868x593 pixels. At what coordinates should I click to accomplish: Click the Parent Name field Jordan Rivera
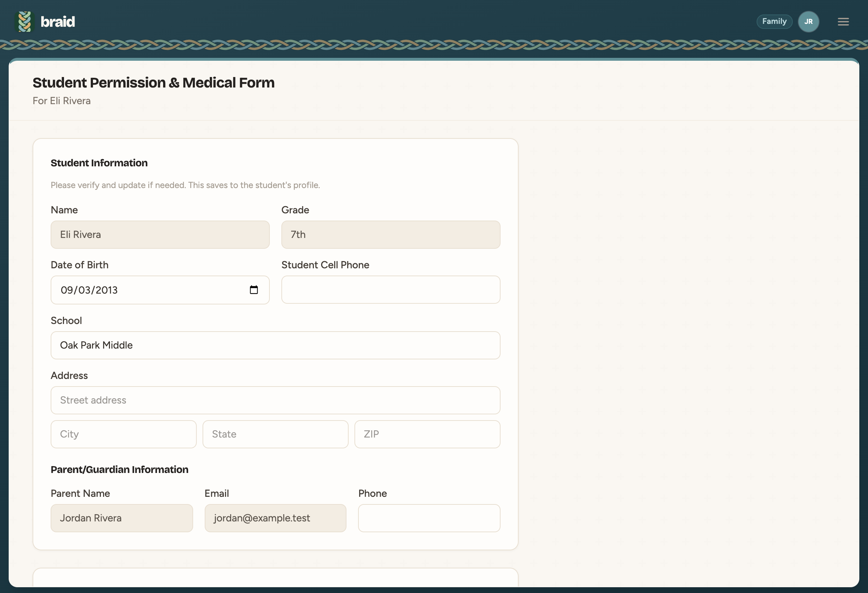click(x=122, y=518)
